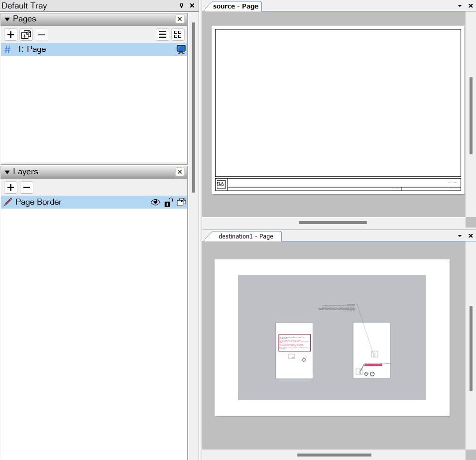Select the '1: Page' row

click(94, 49)
